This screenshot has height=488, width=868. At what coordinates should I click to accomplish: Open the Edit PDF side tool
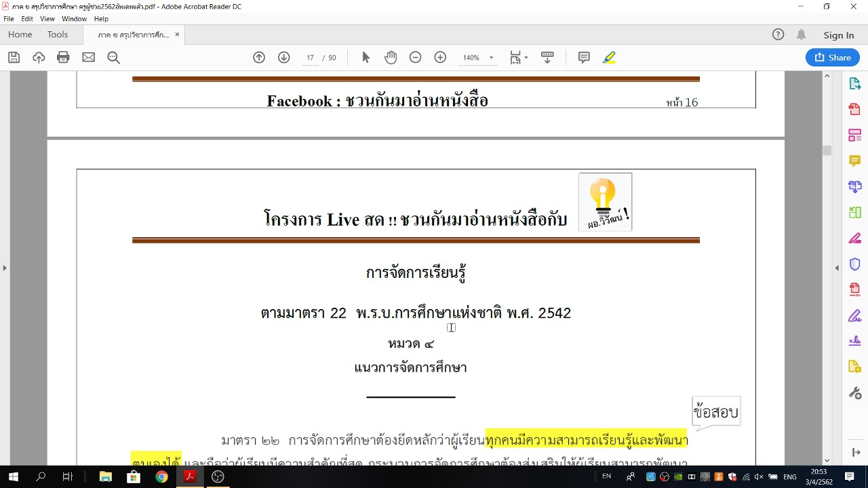coord(854,135)
